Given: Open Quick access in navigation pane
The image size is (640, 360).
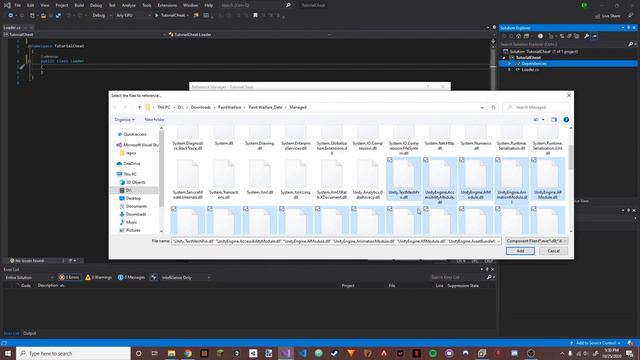Looking at the screenshot, I should point(135,134).
